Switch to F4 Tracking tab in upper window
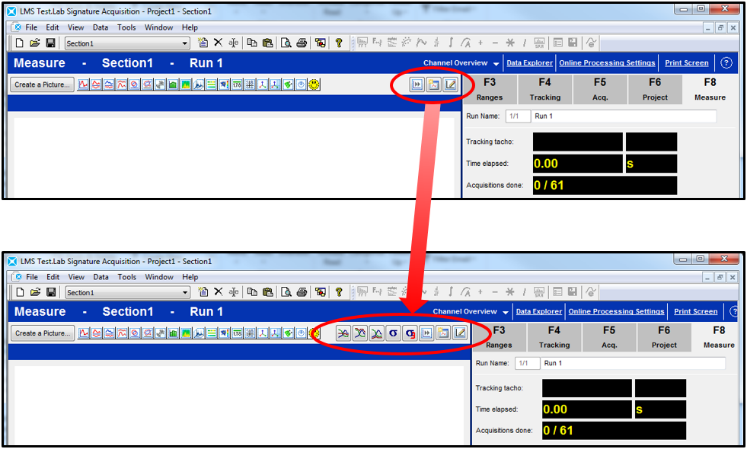The image size is (747, 449). (x=545, y=89)
